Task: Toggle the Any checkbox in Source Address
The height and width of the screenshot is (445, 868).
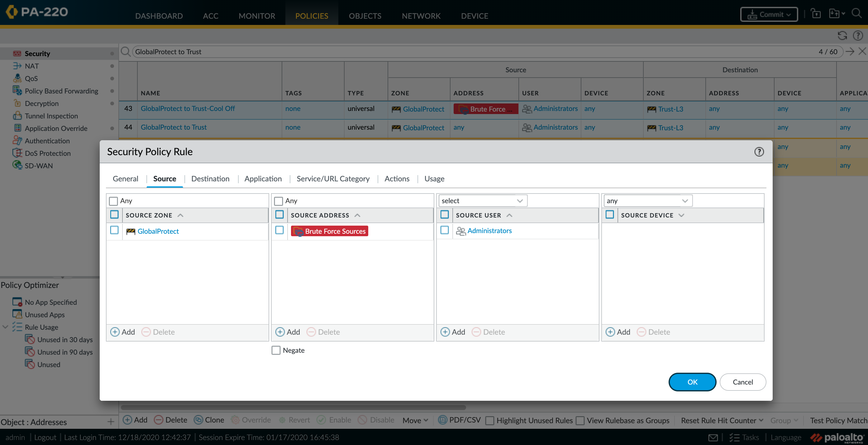Action: tap(279, 200)
